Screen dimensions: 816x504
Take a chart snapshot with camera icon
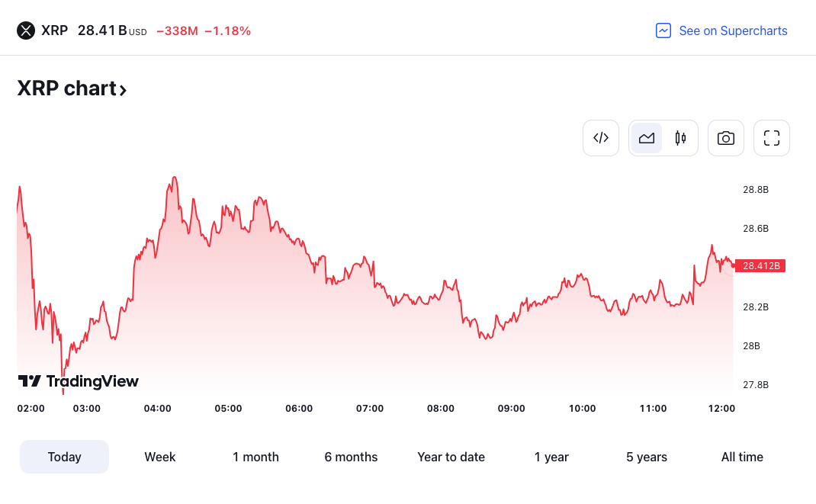[725, 138]
